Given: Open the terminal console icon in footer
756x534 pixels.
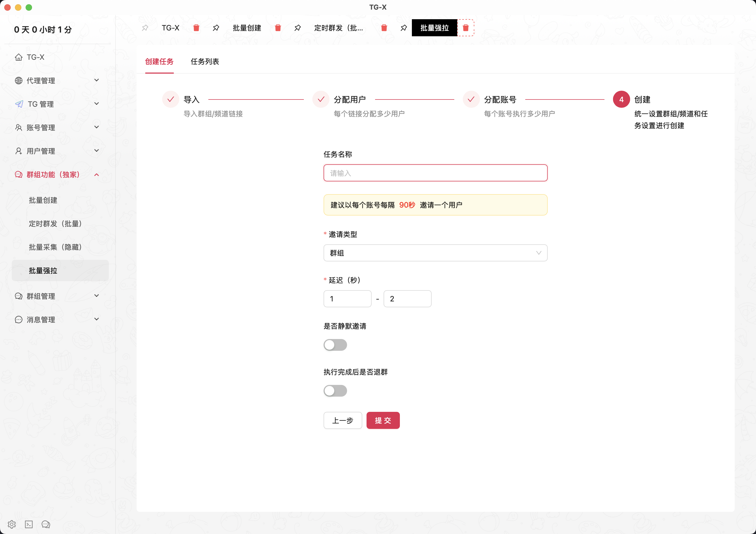Looking at the screenshot, I should click(x=29, y=524).
